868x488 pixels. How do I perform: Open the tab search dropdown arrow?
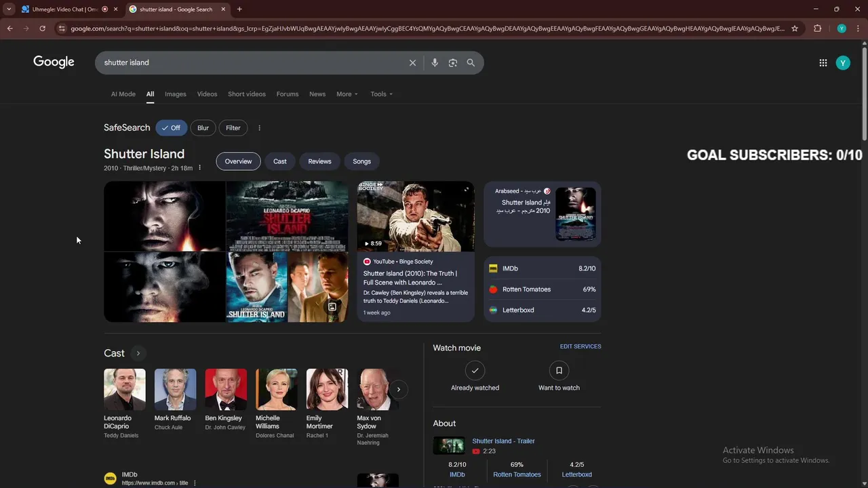pyautogui.click(x=9, y=9)
